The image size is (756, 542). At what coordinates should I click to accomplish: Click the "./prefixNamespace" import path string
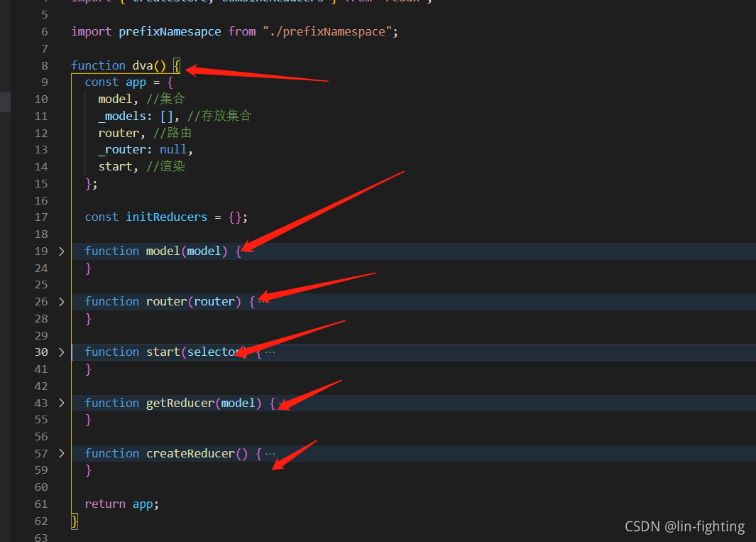(x=327, y=32)
